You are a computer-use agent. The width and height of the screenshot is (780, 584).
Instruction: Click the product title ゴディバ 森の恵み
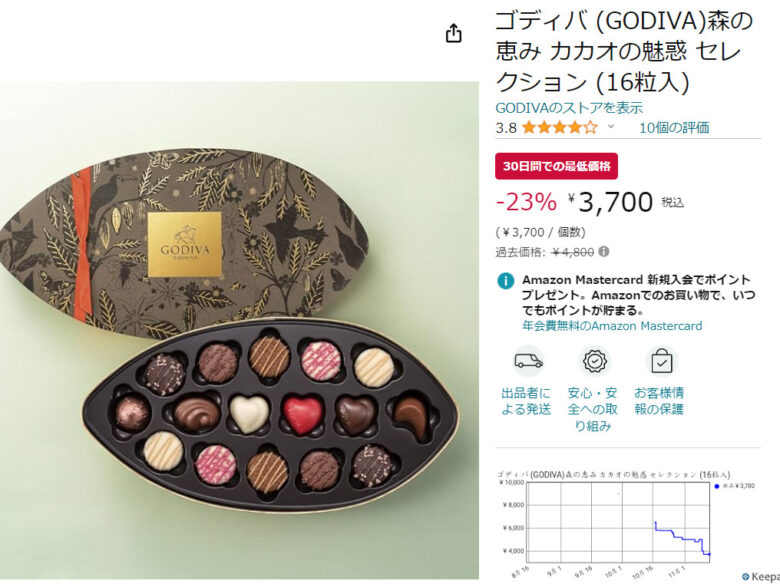coord(624,51)
